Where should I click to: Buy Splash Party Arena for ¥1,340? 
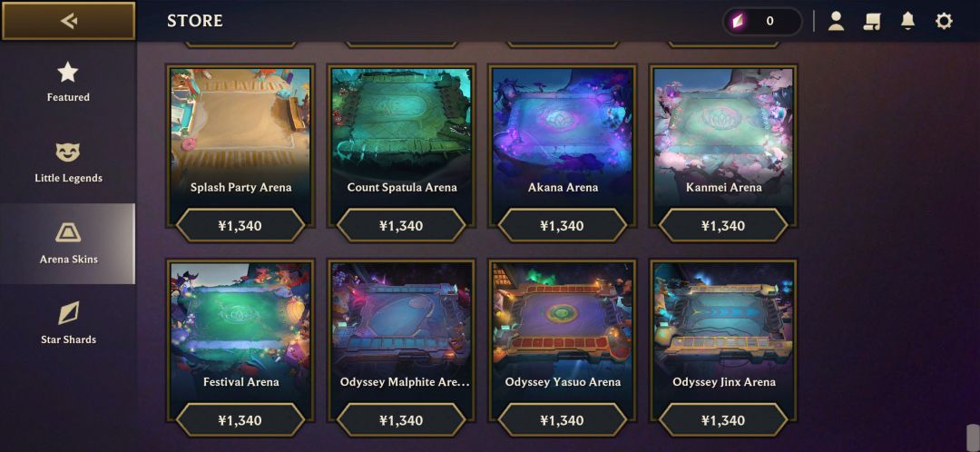(x=240, y=226)
